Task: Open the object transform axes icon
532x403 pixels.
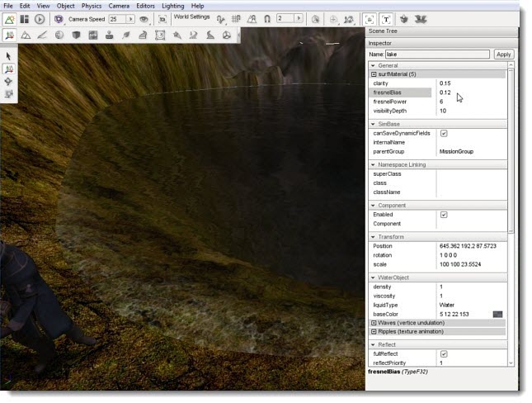Action: click(x=349, y=19)
